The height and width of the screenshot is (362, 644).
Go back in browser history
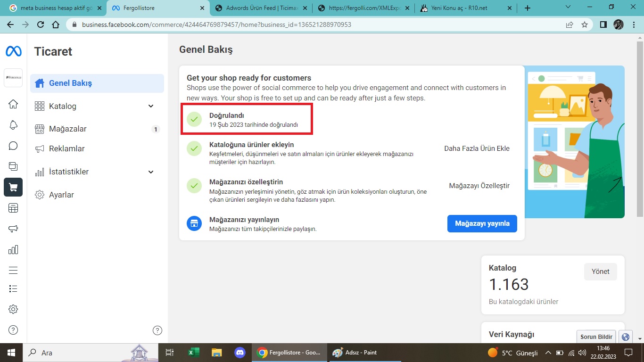[x=10, y=25]
